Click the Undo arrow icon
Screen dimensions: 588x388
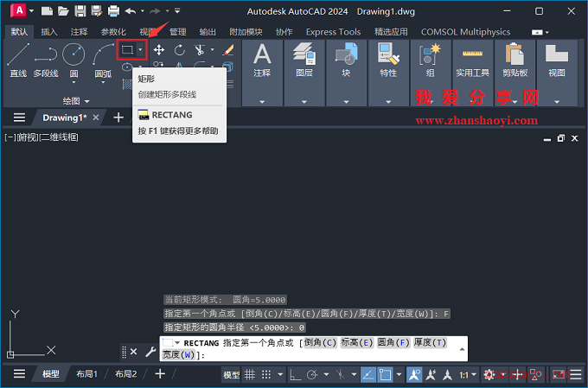pos(131,11)
